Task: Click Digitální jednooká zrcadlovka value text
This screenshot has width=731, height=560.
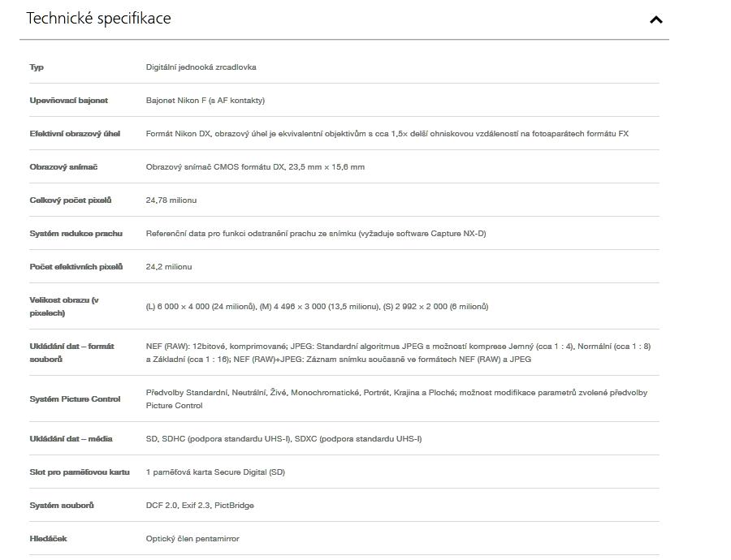Action: [x=201, y=67]
